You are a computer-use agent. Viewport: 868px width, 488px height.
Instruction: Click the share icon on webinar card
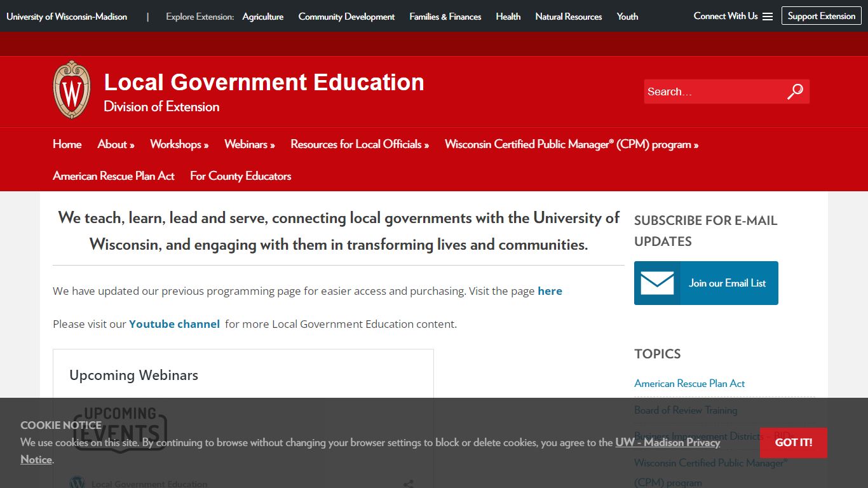409,484
